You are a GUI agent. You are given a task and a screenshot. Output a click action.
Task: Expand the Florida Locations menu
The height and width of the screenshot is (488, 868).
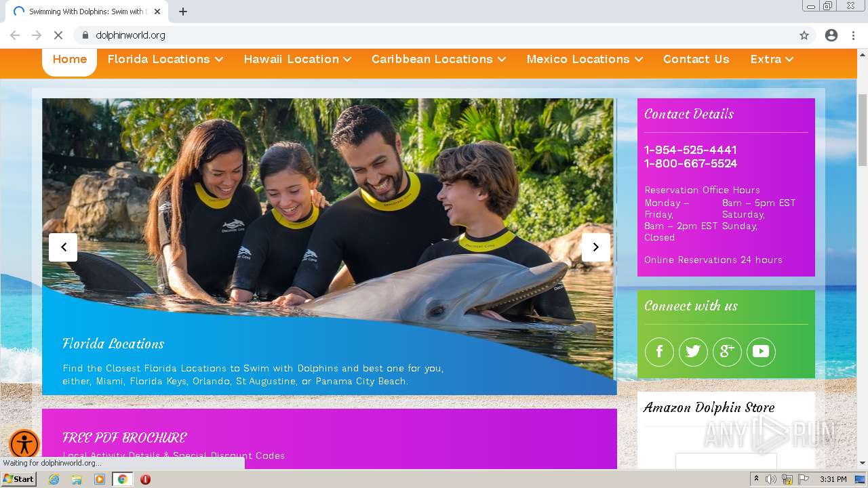(x=165, y=60)
